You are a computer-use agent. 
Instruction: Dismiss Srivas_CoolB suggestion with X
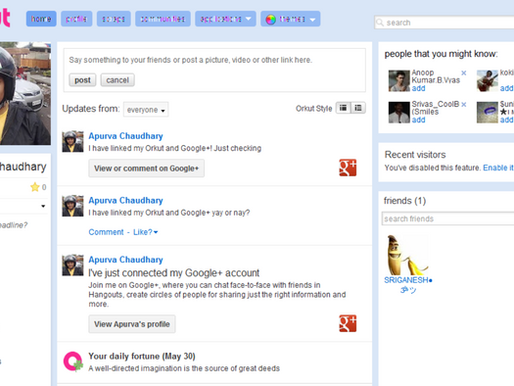464,104
